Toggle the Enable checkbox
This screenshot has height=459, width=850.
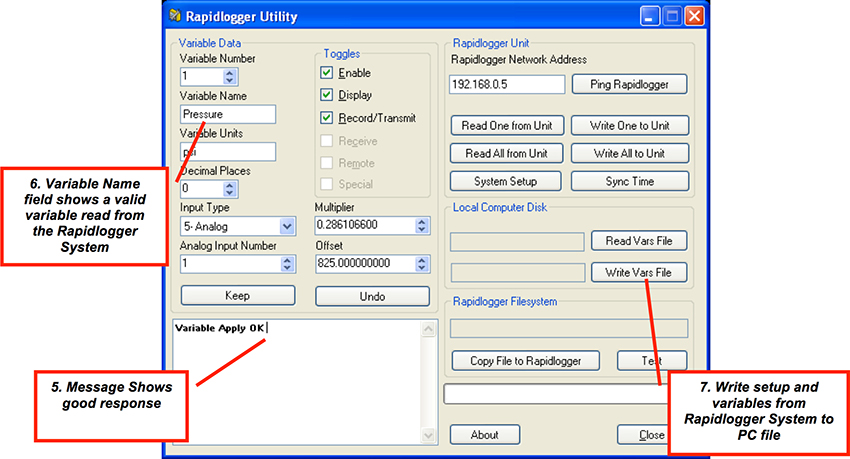[x=326, y=73]
